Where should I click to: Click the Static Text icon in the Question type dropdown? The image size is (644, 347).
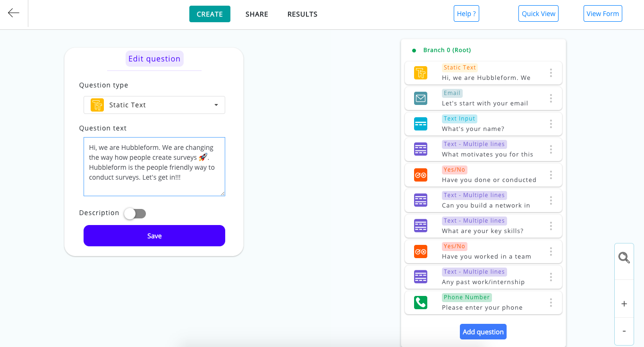[x=97, y=105]
